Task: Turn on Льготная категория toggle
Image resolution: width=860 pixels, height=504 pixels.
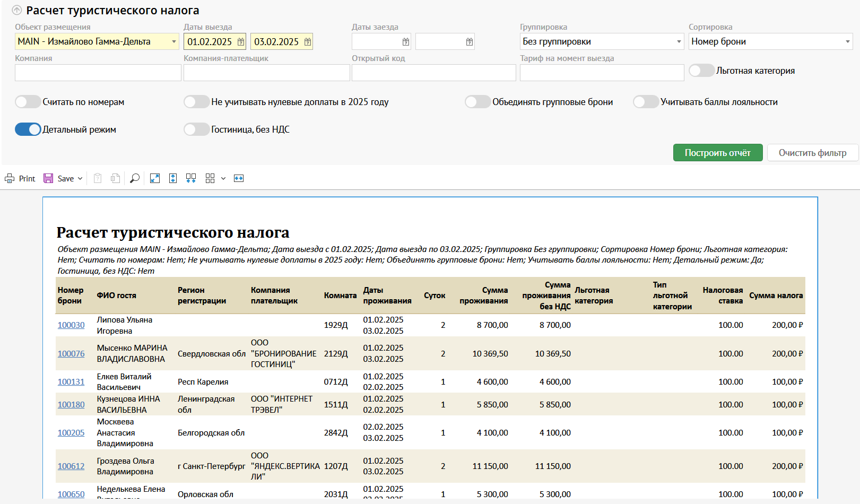Action: click(x=701, y=71)
